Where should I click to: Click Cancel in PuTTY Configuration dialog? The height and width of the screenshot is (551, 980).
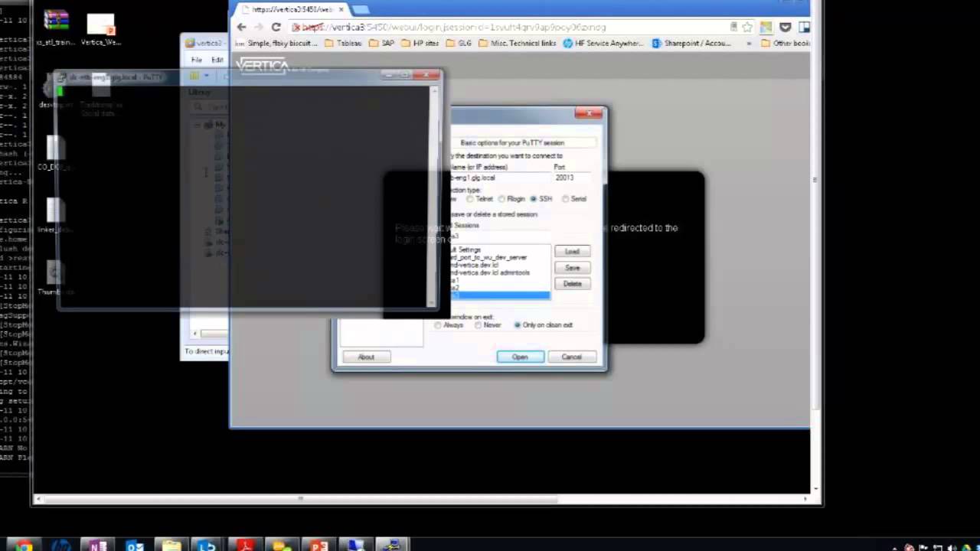(571, 357)
